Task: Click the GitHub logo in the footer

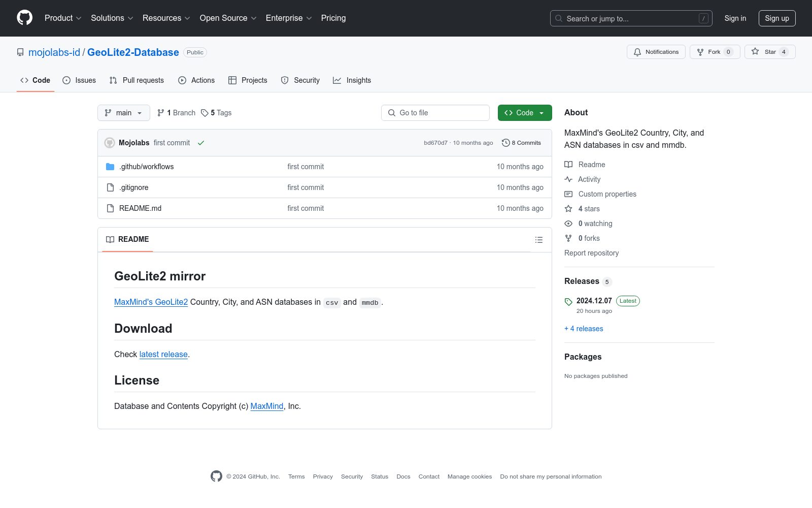Action: 216,476
